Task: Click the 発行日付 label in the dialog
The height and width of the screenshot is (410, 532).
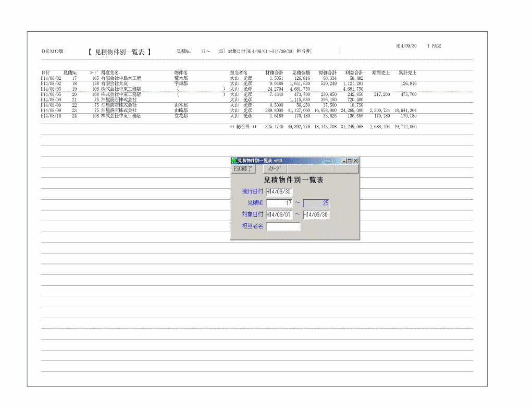Action: click(252, 191)
